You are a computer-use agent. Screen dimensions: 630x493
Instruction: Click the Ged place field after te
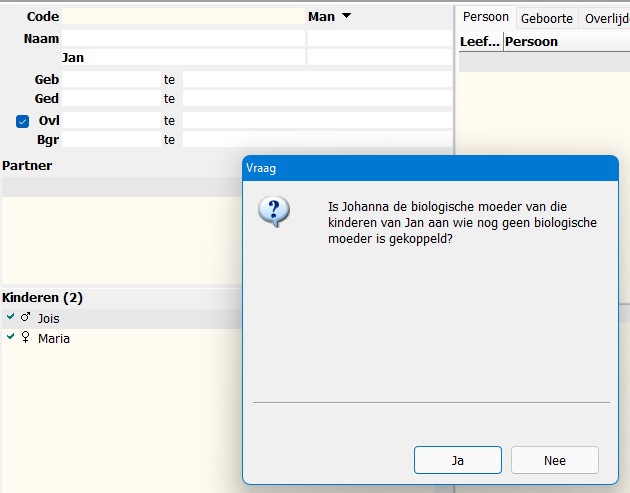coord(316,99)
